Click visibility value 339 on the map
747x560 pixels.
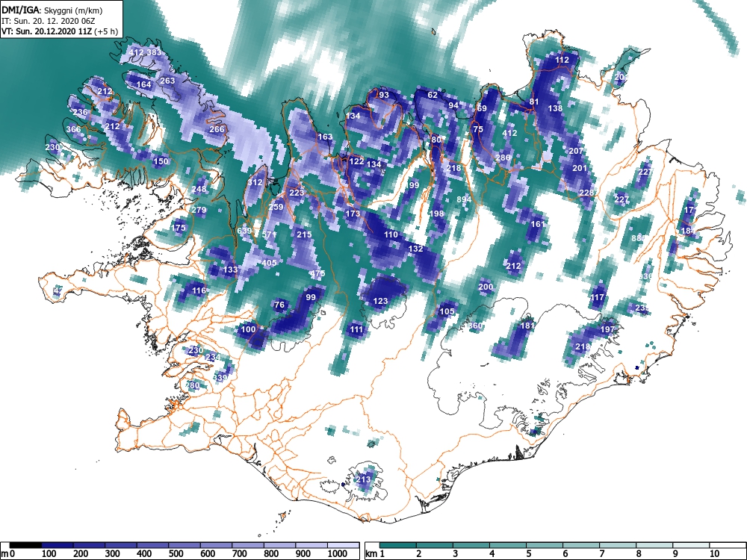point(220,378)
